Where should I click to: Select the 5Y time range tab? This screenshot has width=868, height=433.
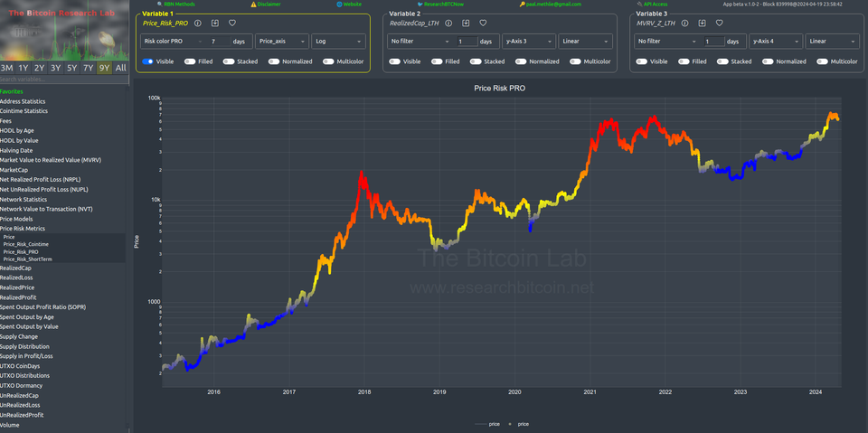pos(72,68)
